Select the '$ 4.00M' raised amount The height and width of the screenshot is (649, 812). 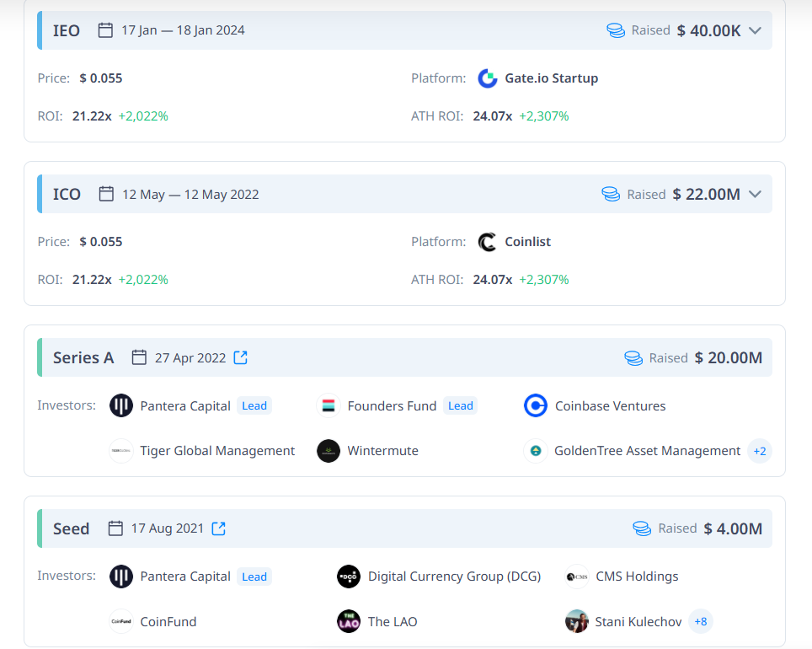[x=733, y=528]
